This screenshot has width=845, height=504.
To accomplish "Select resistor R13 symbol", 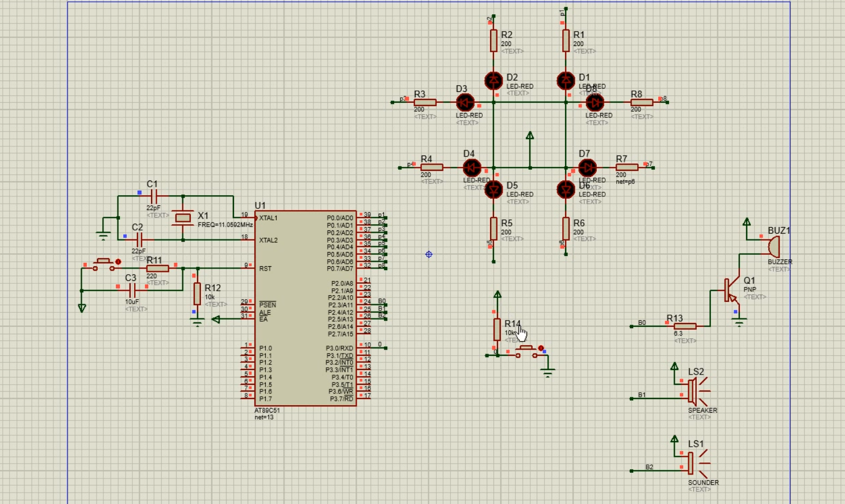I will [x=685, y=326].
